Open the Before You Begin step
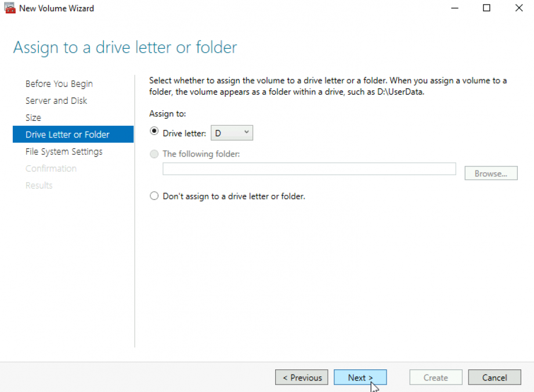This screenshot has height=392, width=534. tap(59, 84)
